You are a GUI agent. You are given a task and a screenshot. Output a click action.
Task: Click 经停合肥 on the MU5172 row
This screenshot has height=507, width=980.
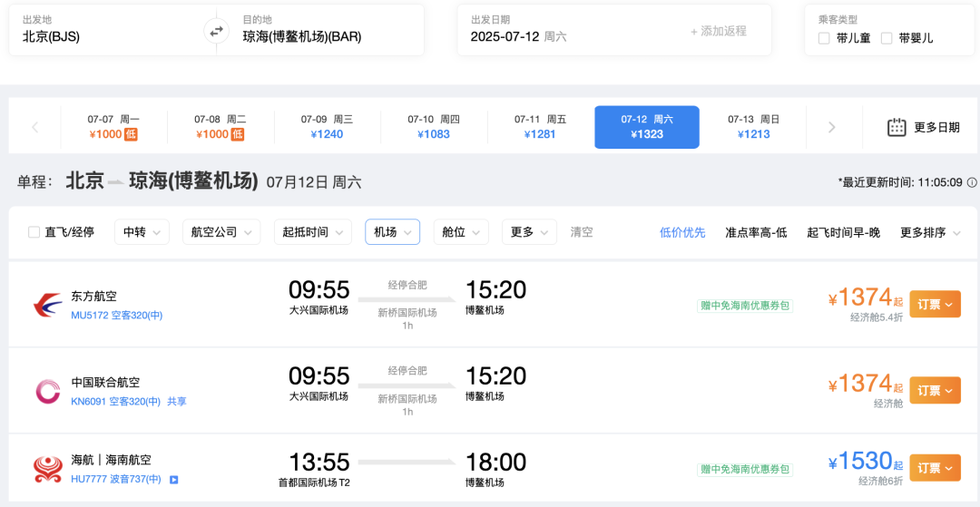point(407,285)
